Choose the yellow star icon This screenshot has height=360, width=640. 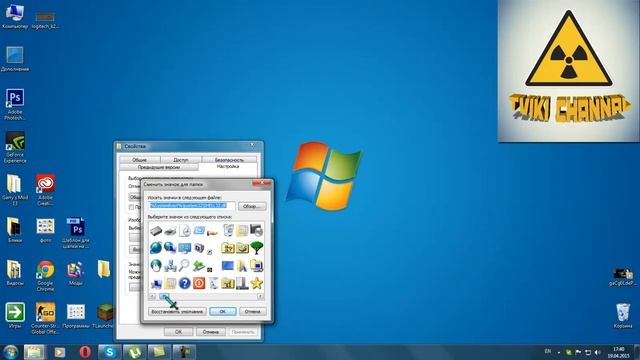pos(257,283)
